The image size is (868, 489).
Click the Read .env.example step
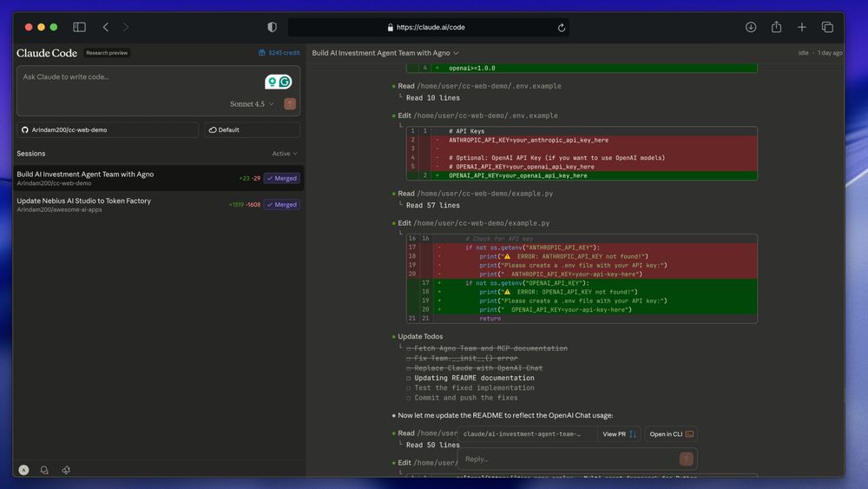[479, 86]
